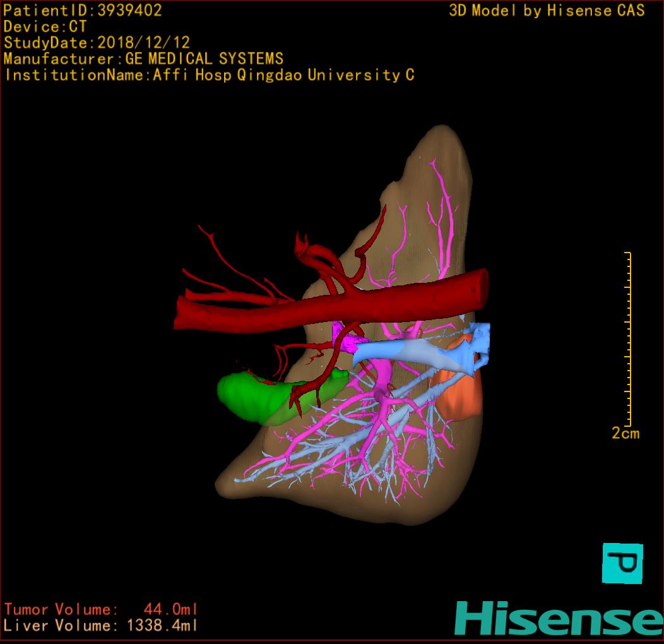664x644 pixels.
Task: Click the PatientID:3939402 text
Action: (83, 10)
